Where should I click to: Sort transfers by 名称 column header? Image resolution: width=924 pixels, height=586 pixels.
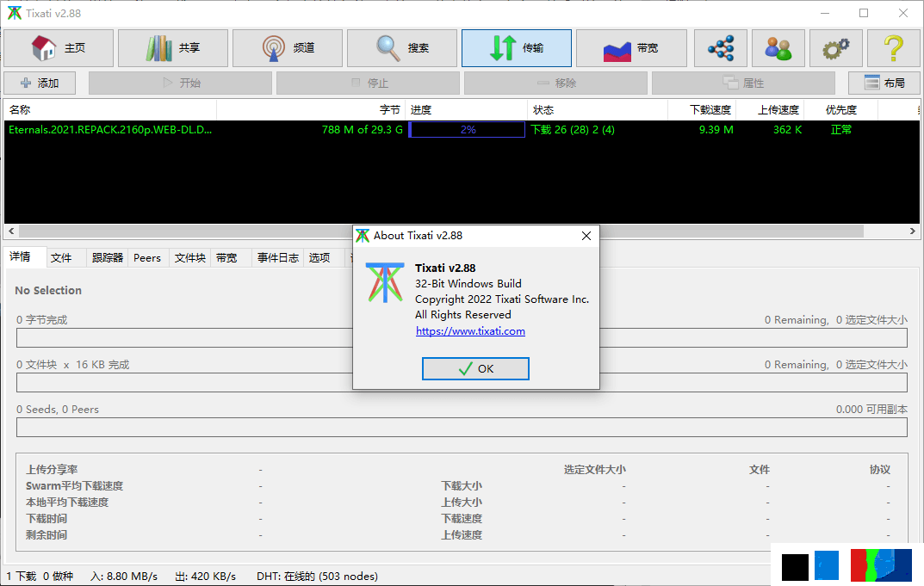click(x=110, y=110)
